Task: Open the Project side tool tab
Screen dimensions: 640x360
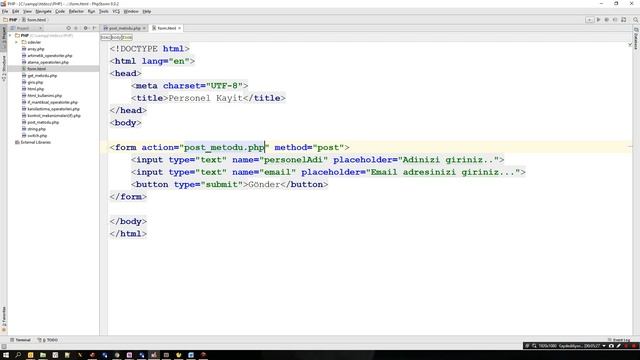Action: 4,37
